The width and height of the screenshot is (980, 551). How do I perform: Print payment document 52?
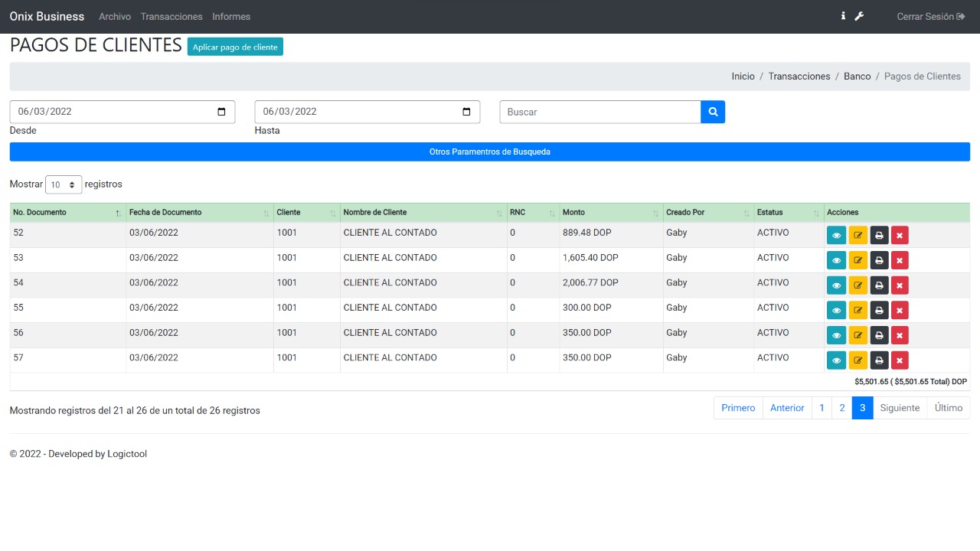tap(879, 236)
